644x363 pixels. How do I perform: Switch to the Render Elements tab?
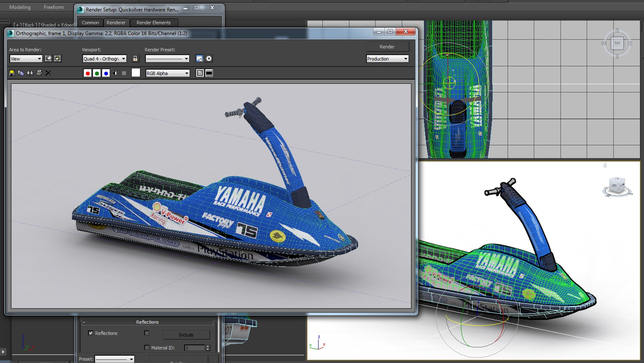click(x=154, y=23)
